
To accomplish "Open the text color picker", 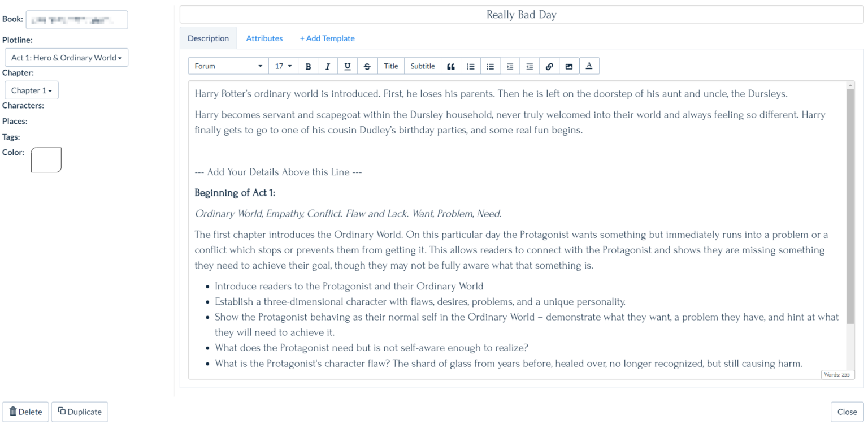I will click(589, 66).
